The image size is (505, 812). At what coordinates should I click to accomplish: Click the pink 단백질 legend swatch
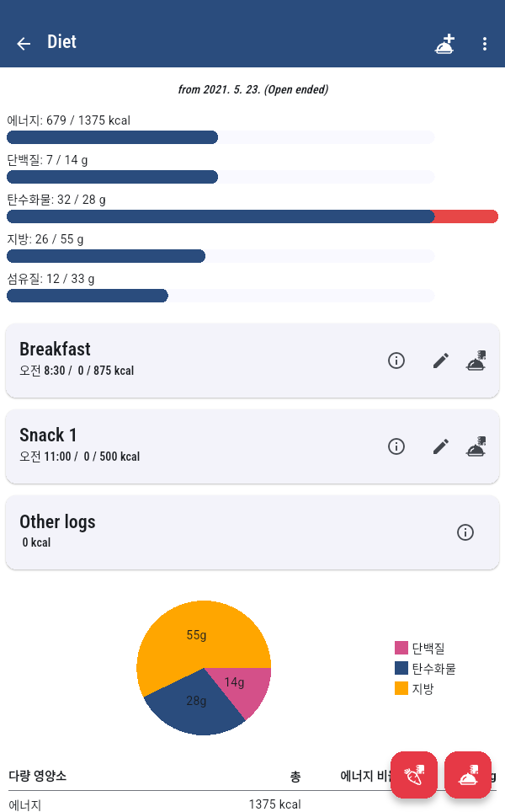pos(401,648)
